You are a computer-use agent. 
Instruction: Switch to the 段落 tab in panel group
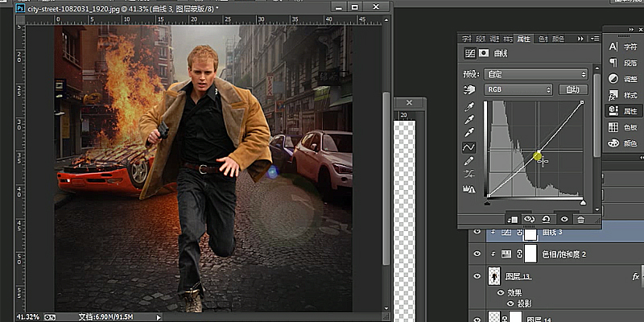[481, 39]
